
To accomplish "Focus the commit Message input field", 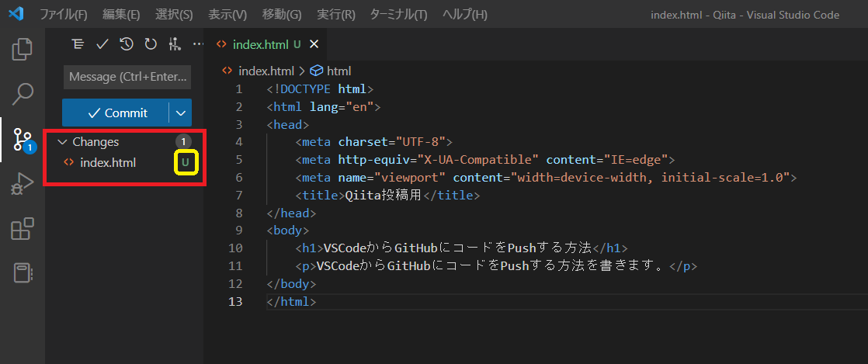I will [x=127, y=77].
